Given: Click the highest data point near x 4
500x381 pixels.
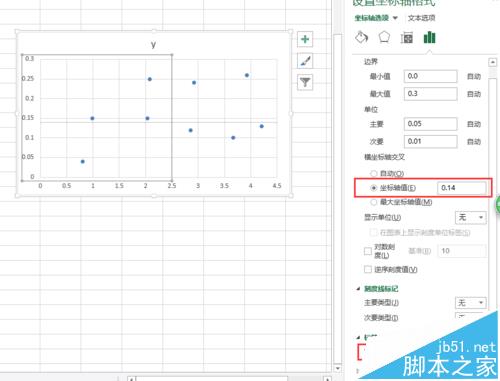Looking at the screenshot, I should (247, 75).
